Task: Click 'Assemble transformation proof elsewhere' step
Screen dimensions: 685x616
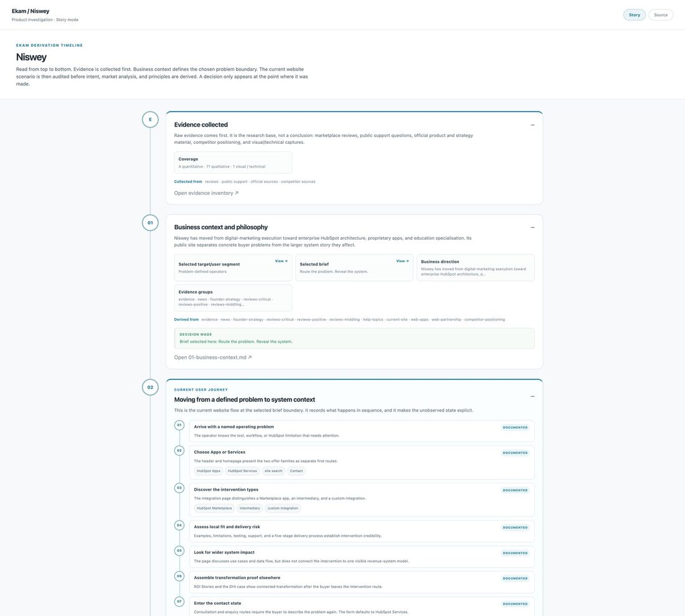Action: click(362, 582)
